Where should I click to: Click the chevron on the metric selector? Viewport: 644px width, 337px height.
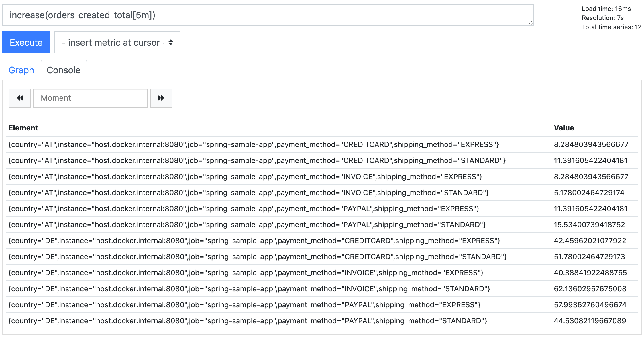pyautogui.click(x=170, y=42)
